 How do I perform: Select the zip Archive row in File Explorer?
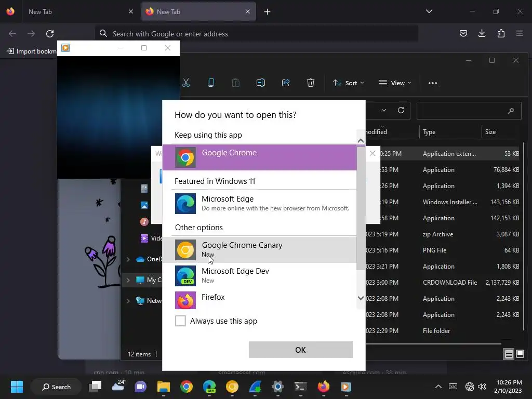point(443,234)
